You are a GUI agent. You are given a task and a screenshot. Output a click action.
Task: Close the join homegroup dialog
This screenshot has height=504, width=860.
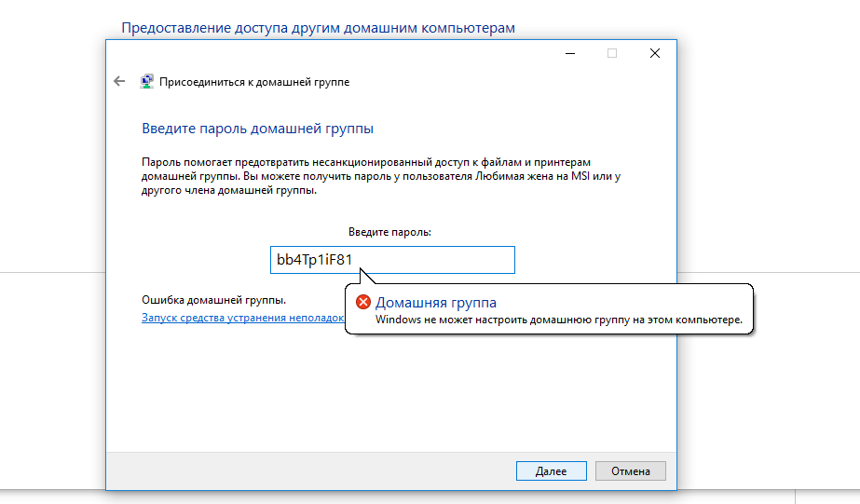(655, 53)
